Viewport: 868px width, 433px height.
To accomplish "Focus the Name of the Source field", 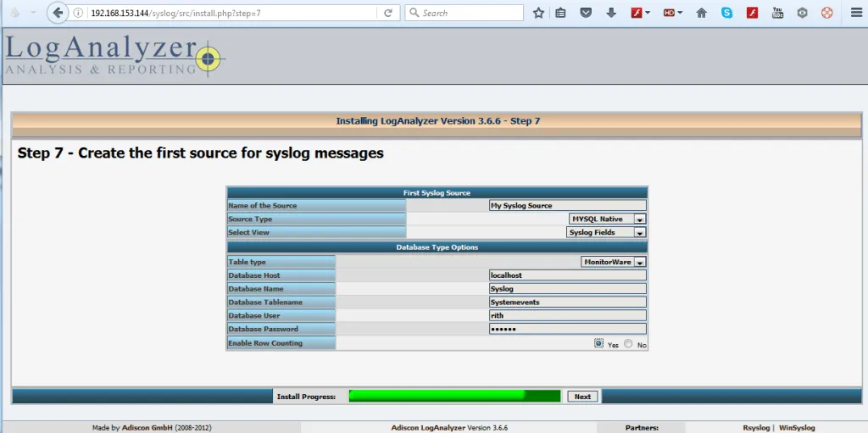I will coord(567,205).
